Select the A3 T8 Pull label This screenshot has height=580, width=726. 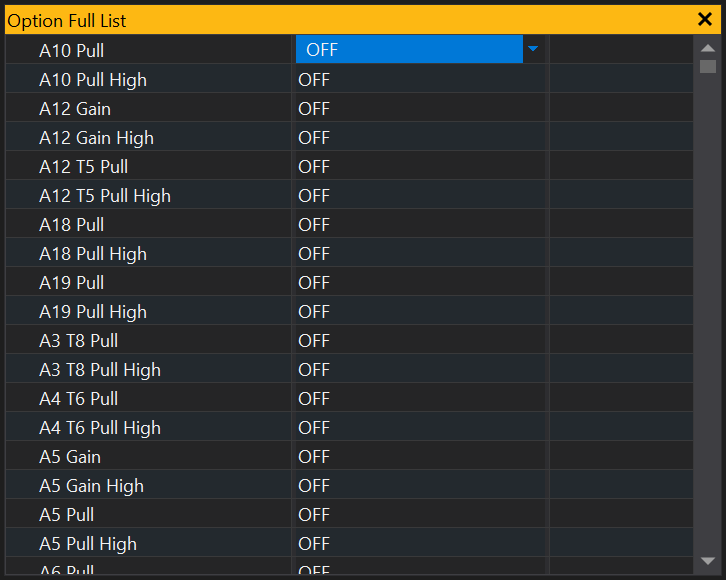[x=78, y=341]
